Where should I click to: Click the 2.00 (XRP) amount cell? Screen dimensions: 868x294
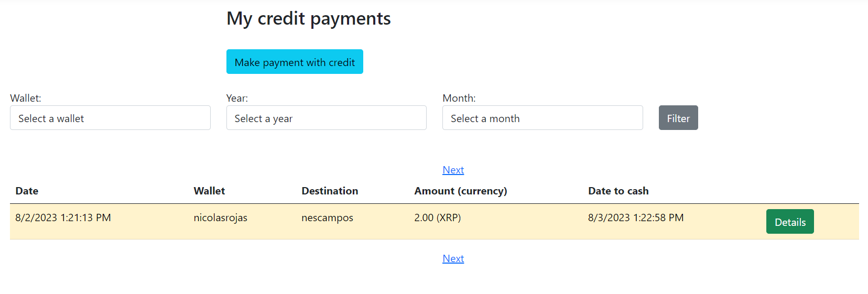[x=438, y=217]
